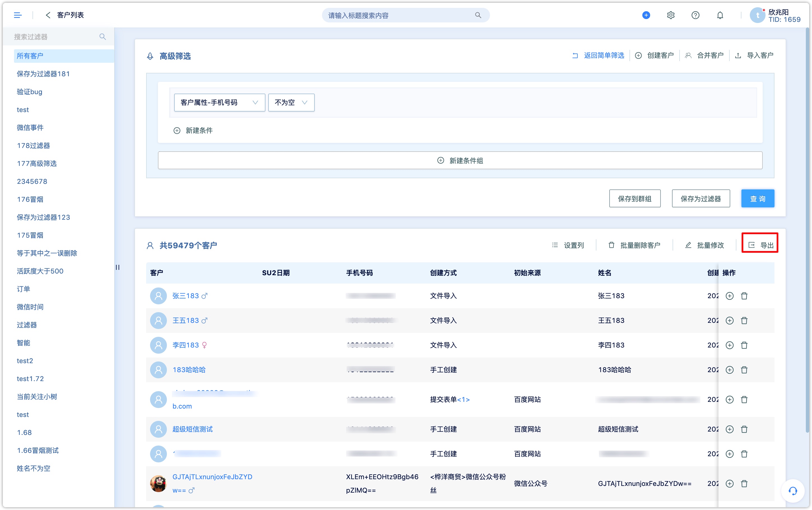The height and width of the screenshot is (510, 812).
Task: Click 创建客户 in the toolbar
Action: click(x=654, y=55)
